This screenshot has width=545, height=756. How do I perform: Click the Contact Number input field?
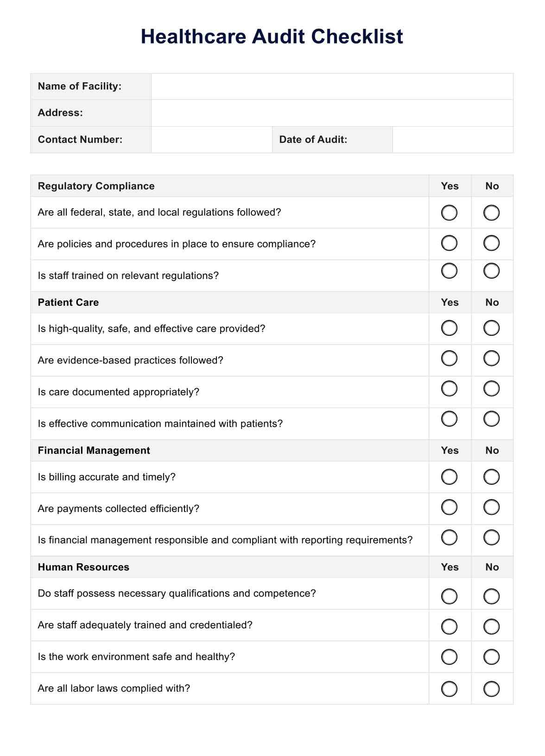tap(211, 140)
